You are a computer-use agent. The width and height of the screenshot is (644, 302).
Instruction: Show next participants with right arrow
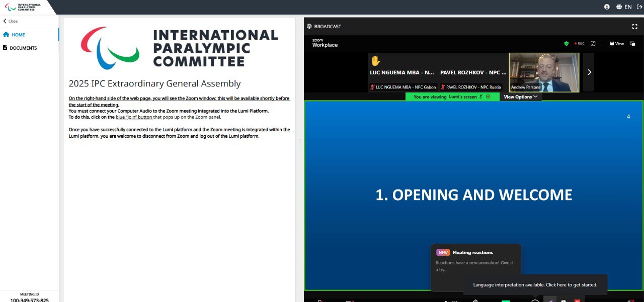pyautogui.click(x=589, y=72)
